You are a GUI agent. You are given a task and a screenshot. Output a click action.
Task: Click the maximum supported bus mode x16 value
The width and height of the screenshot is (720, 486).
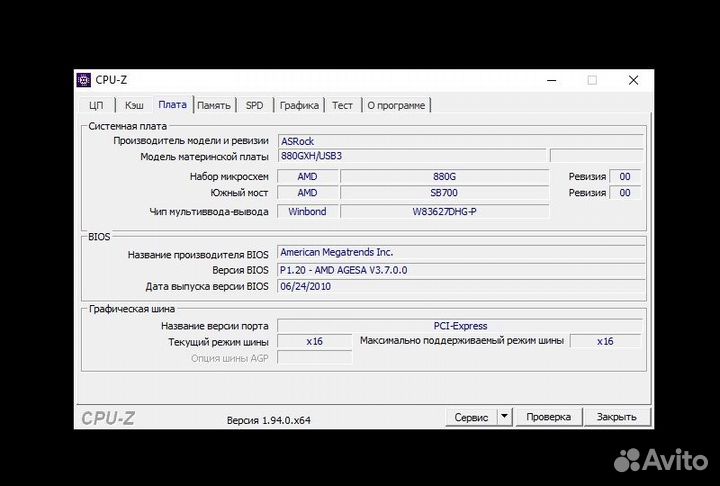click(x=605, y=341)
